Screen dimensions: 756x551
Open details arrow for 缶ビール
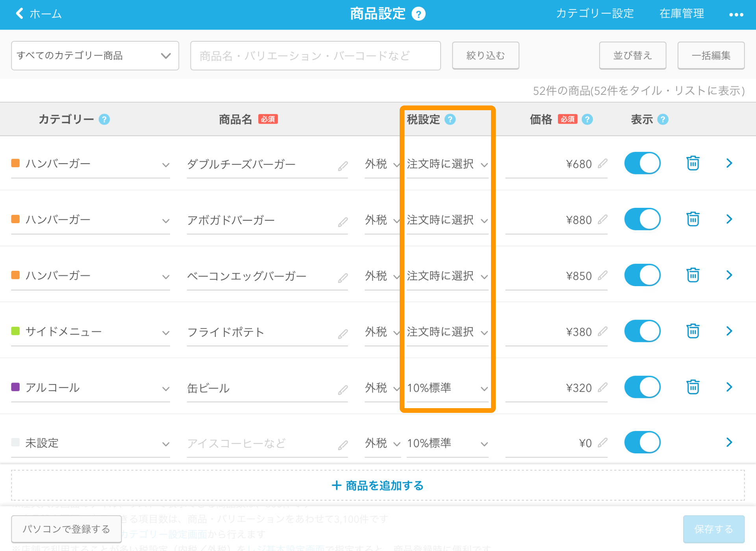click(729, 387)
